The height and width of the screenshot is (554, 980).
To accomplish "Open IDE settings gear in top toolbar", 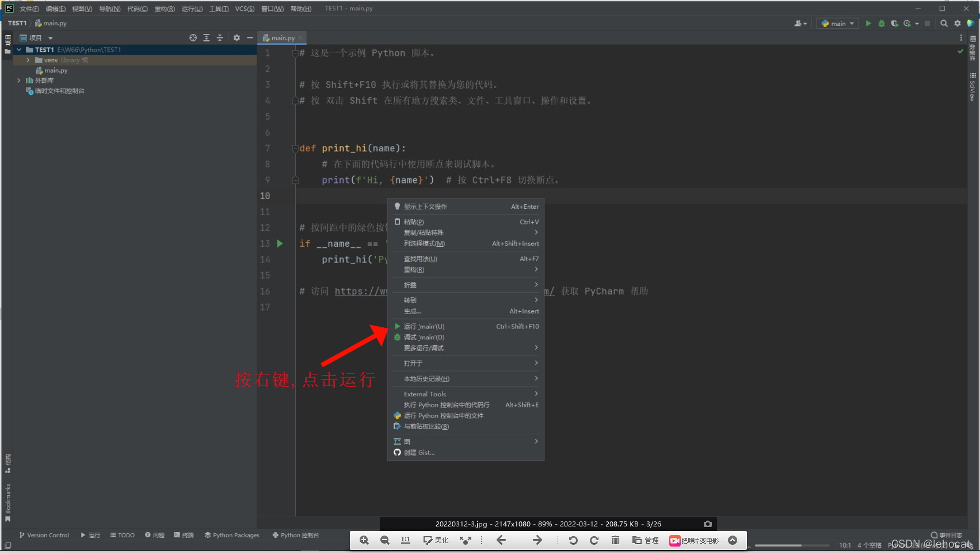I will click(958, 24).
